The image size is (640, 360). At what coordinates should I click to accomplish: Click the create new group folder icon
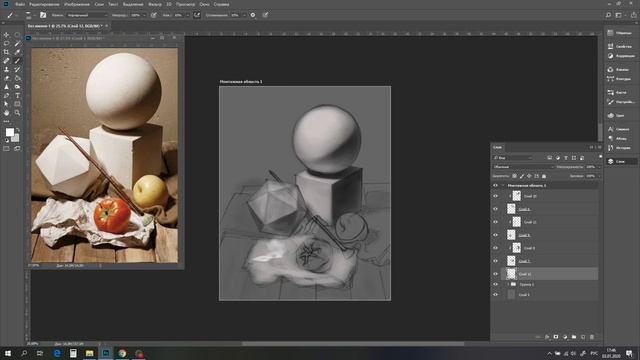[x=574, y=337]
